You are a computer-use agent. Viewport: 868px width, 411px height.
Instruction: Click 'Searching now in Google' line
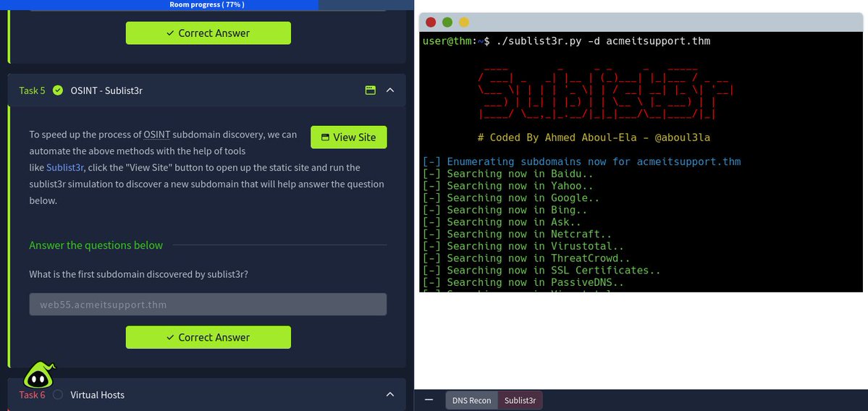tap(511, 198)
